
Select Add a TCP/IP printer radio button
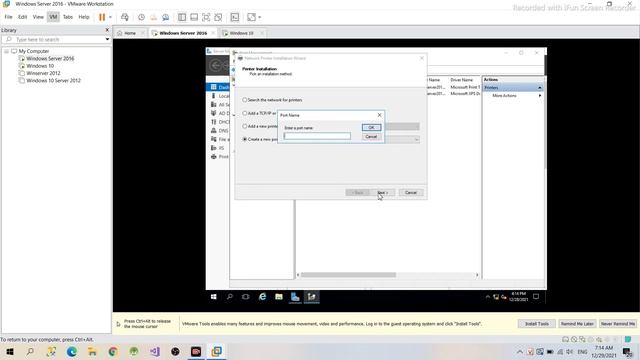click(244, 113)
